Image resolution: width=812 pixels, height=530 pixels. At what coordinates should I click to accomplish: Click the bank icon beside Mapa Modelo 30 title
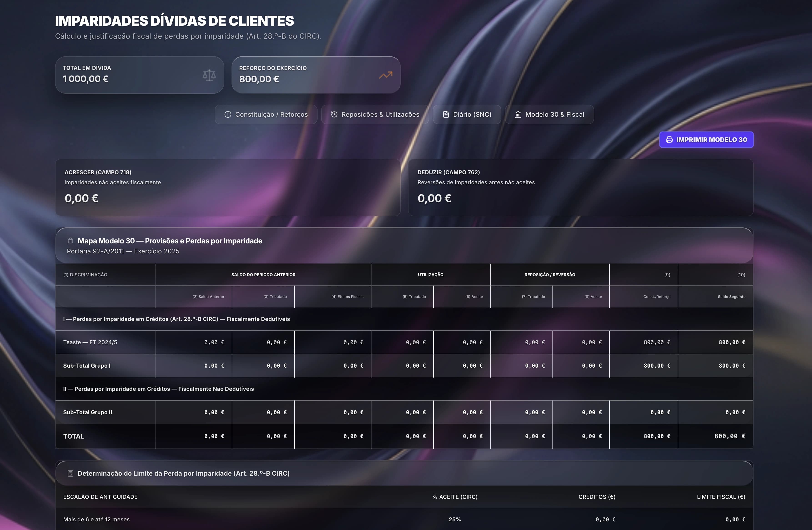point(71,241)
